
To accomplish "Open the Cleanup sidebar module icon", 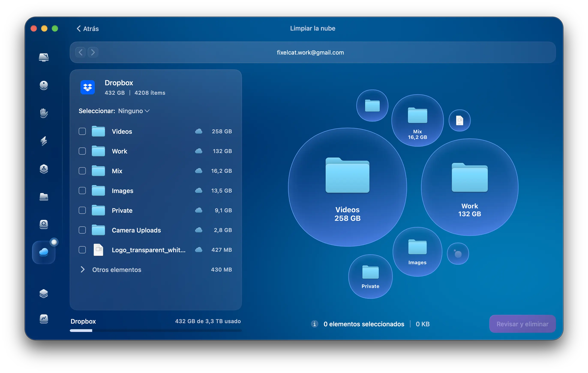I will pos(44,85).
